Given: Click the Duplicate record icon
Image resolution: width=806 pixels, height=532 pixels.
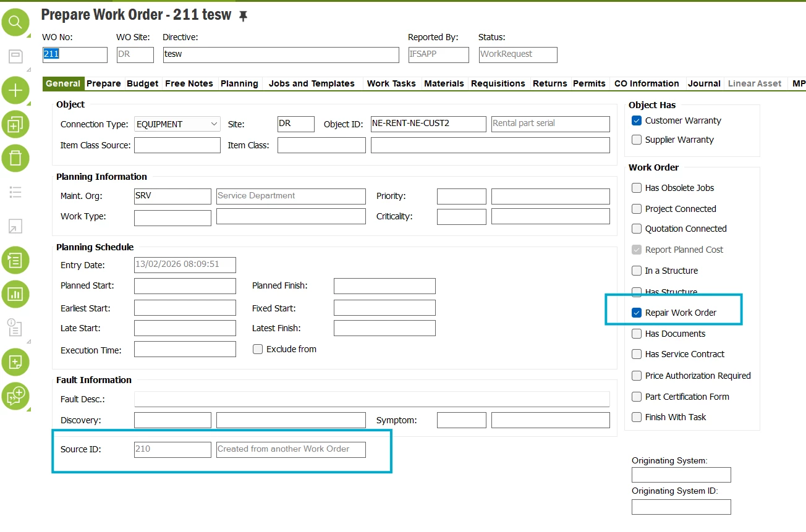Looking at the screenshot, I should pos(15,125).
